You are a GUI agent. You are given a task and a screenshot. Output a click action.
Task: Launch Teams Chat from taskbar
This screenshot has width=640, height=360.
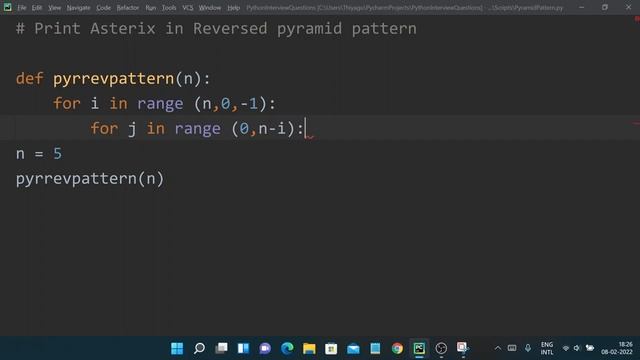coord(265,348)
